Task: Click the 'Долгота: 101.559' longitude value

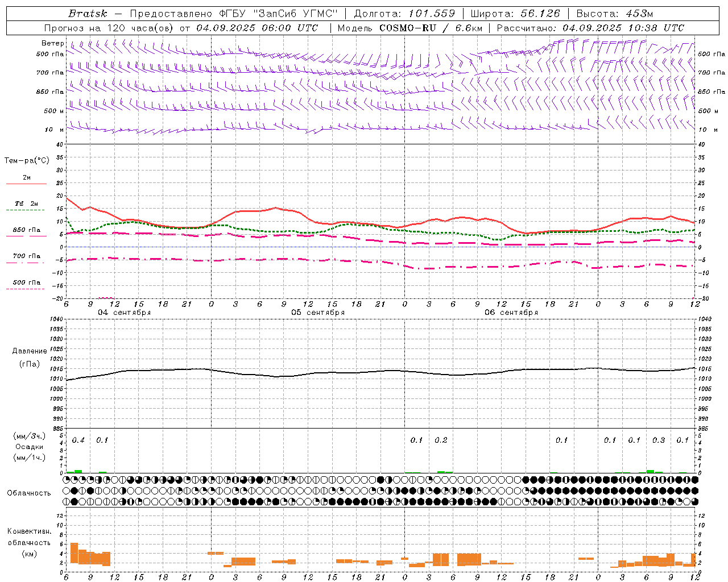Action: click(x=404, y=14)
